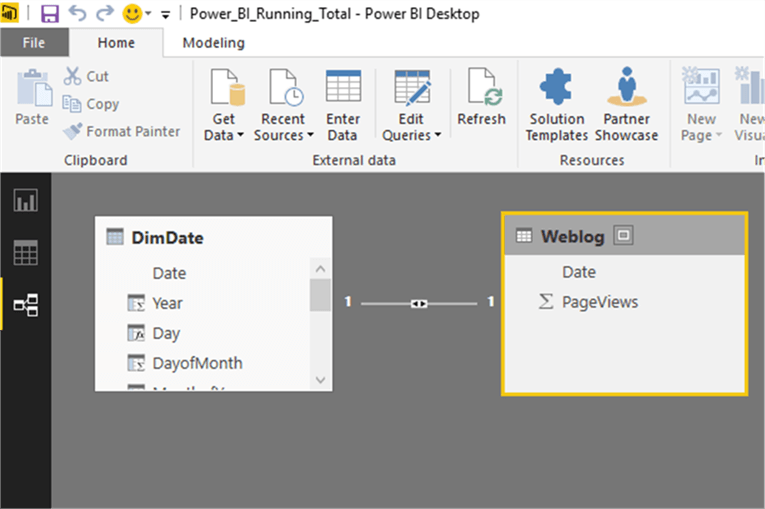
Task: Maximize the Weblog table with its icon
Action: [x=624, y=235]
